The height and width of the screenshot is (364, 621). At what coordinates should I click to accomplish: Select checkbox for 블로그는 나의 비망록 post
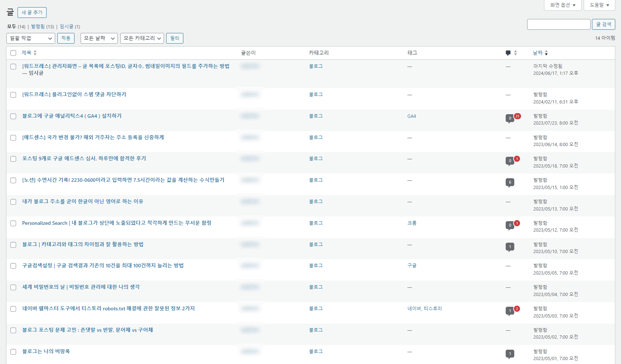click(13, 352)
